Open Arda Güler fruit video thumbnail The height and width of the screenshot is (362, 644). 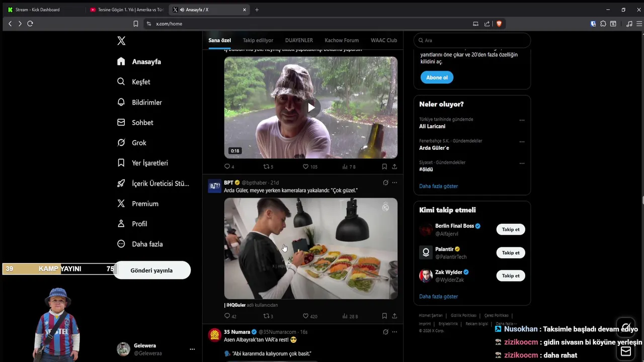311,248
